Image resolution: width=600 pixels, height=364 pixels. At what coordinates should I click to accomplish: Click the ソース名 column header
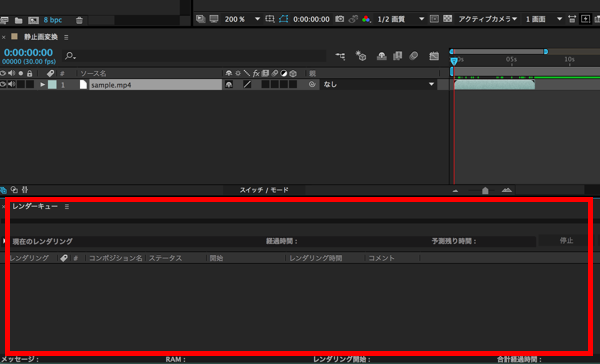(x=93, y=73)
